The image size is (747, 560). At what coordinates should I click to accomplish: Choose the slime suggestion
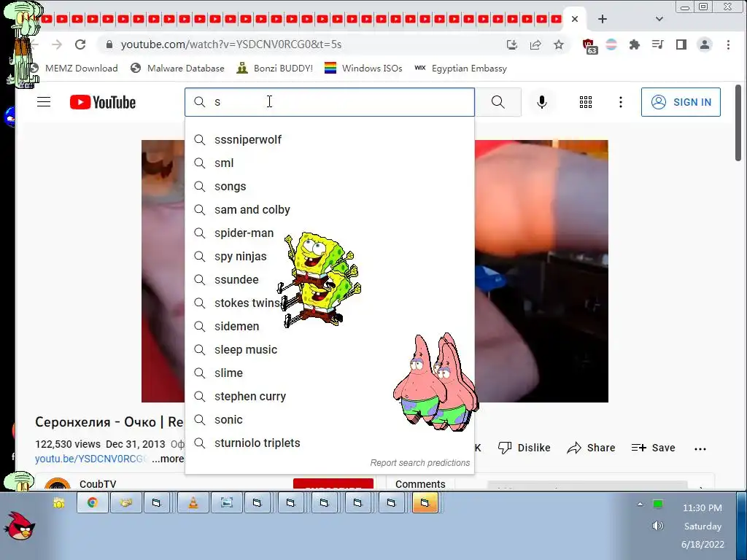330,373
